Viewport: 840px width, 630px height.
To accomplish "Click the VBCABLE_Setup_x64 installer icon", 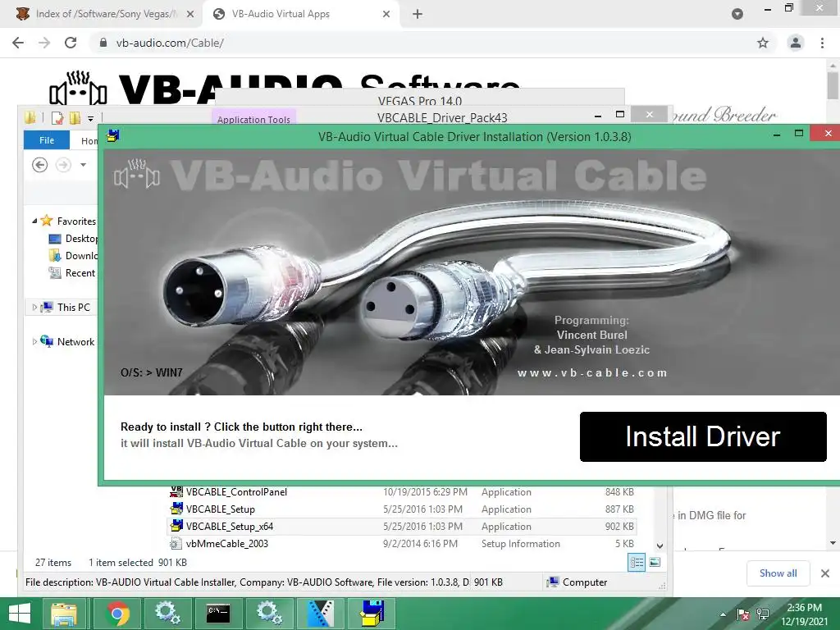I will tap(176, 526).
